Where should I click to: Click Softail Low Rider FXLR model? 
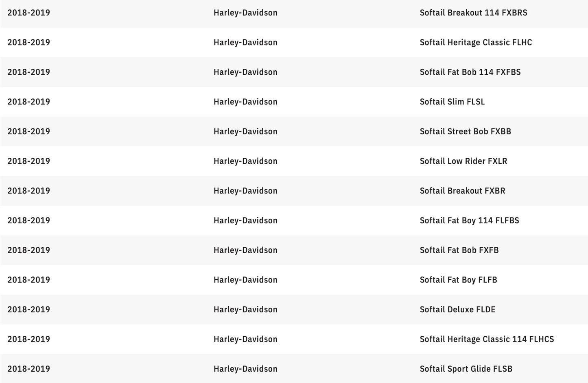point(463,161)
